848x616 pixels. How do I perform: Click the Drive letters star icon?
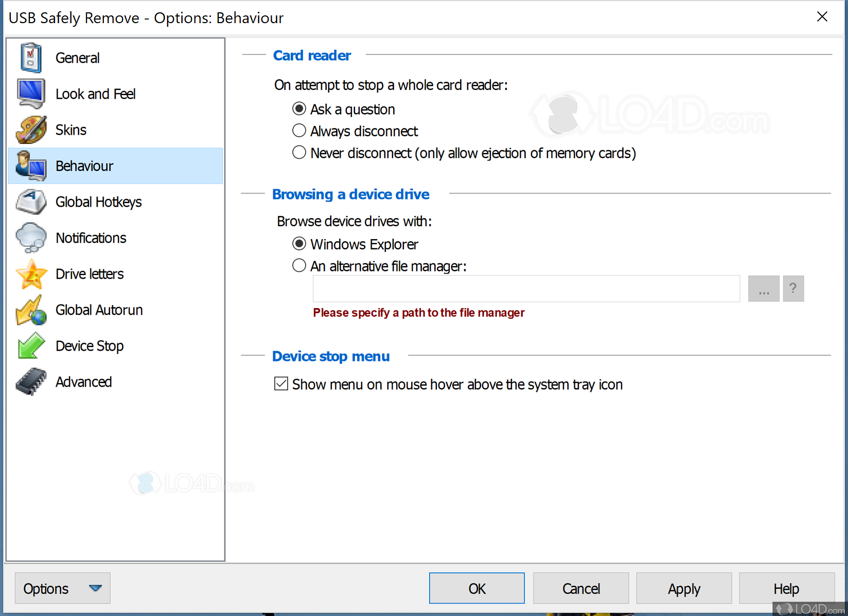30,274
